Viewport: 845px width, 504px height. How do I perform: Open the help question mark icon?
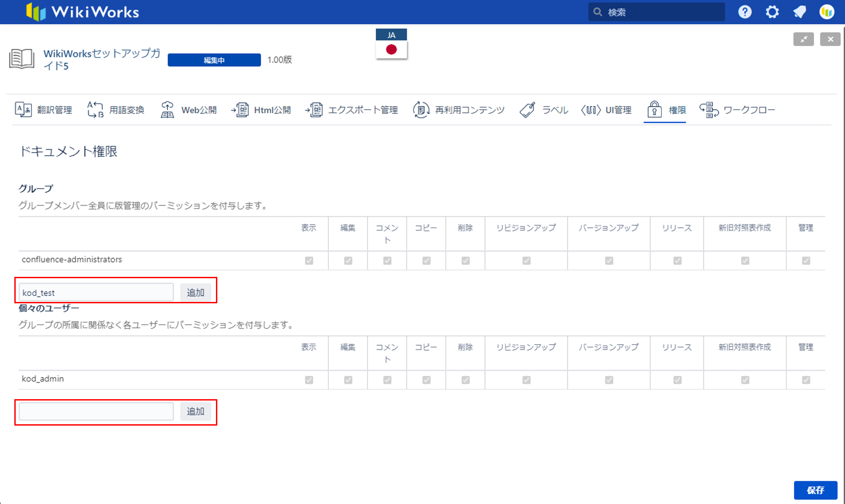(745, 12)
